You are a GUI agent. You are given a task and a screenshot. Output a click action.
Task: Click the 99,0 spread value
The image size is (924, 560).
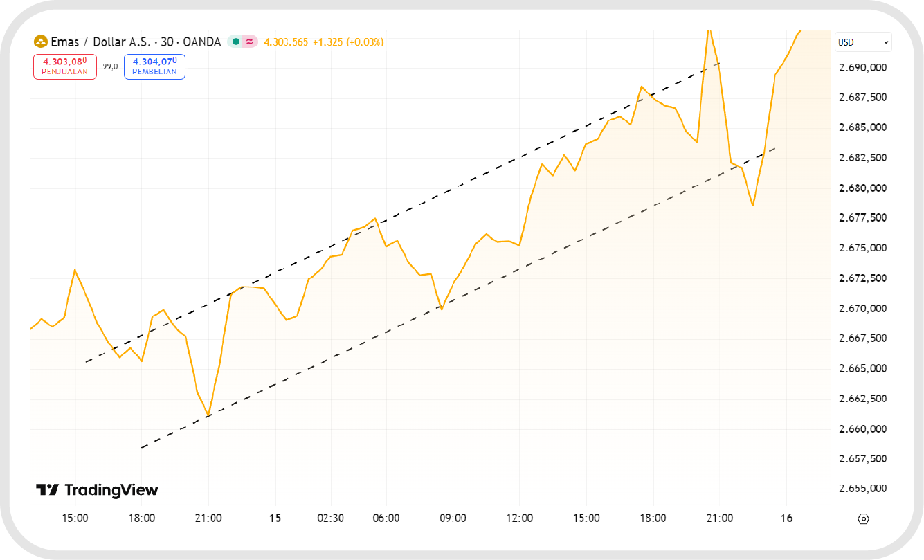pos(110,66)
